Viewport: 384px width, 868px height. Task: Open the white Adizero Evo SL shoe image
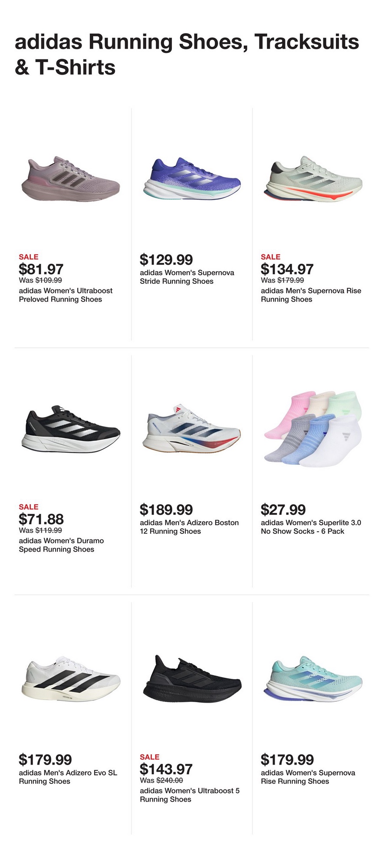tap(71, 679)
